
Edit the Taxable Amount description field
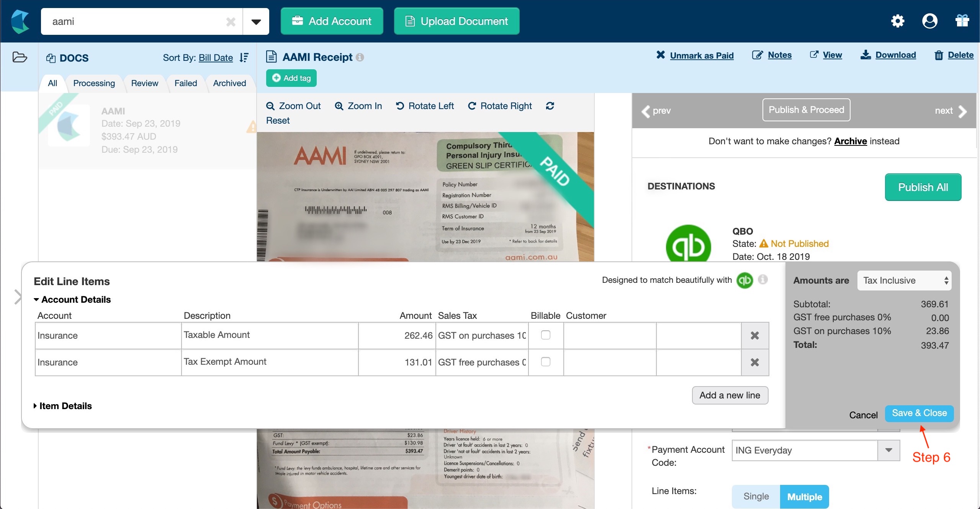270,336
